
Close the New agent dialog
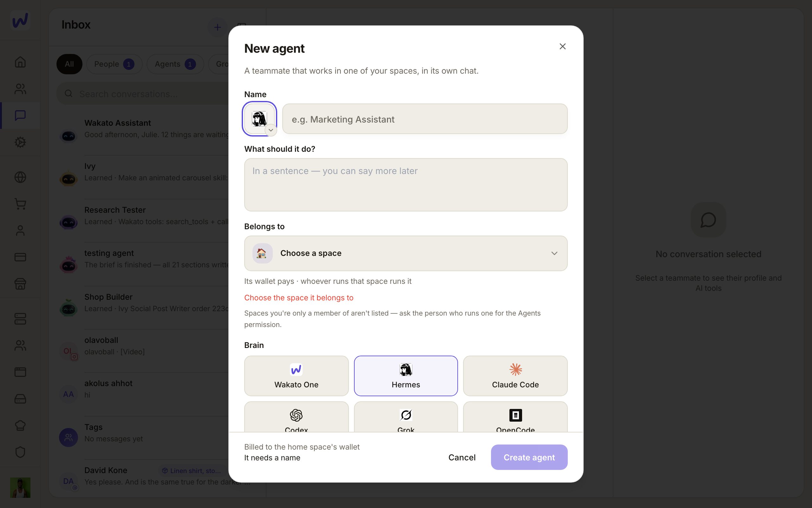(562, 46)
